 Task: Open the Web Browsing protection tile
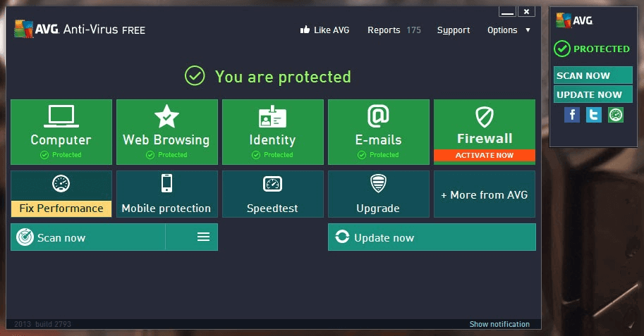pos(166,132)
